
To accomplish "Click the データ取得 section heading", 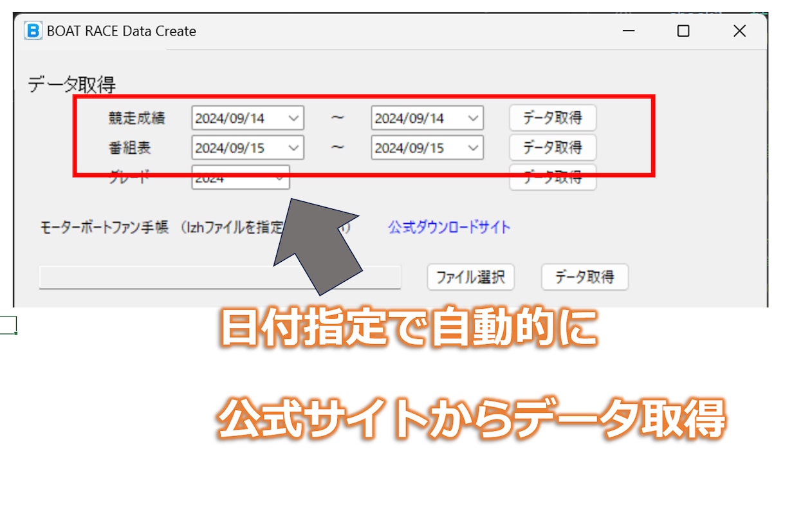I will pyautogui.click(x=71, y=84).
